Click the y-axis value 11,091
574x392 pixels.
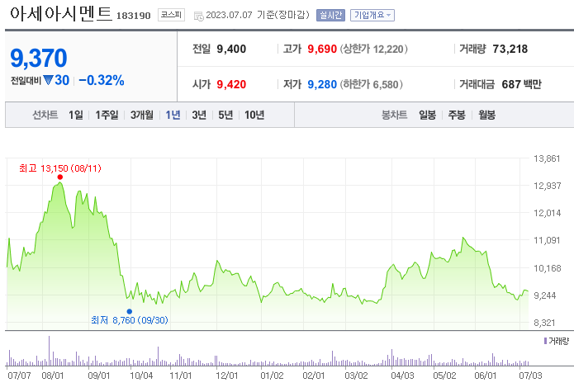(x=547, y=240)
